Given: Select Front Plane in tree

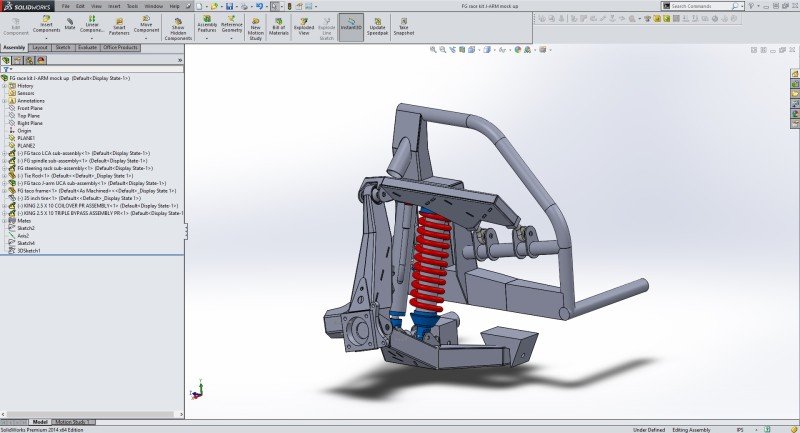Looking at the screenshot, I should (x=30, y=108).
